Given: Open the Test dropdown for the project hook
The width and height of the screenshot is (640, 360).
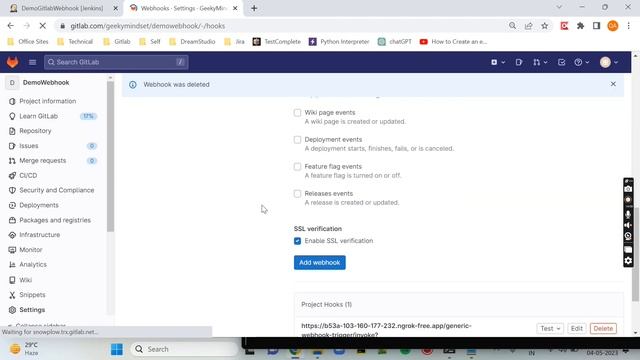Looking at the screenshot, I should click(550, 329).
